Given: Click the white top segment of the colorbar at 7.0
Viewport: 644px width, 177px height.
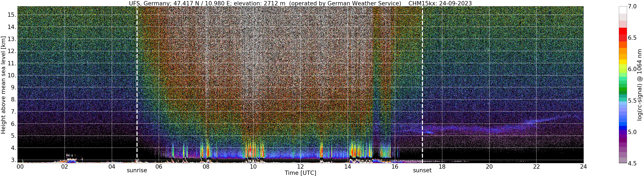Looking at the screenshot, I should pyautogui.click(x=623, y=10).
